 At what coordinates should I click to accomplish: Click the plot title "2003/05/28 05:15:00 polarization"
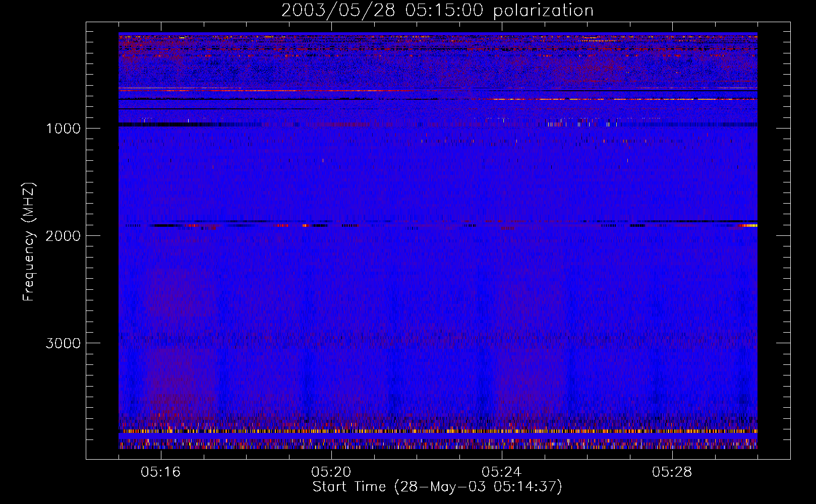[437, 11]
